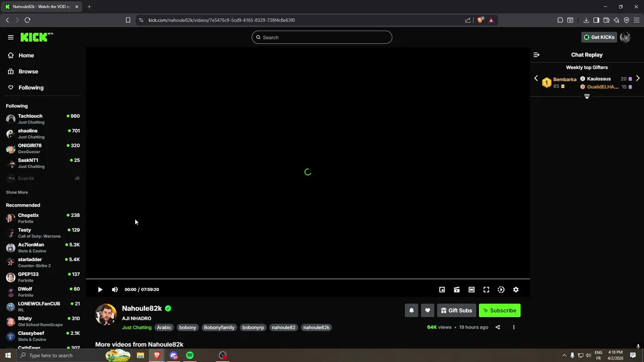Screen dimensions: 644x362
Task: Open shaoline channel in Following list
Action: (43, 134)
